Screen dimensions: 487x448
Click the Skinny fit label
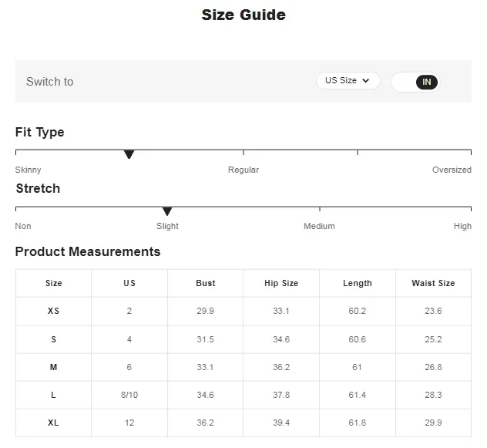click(29, 170)
